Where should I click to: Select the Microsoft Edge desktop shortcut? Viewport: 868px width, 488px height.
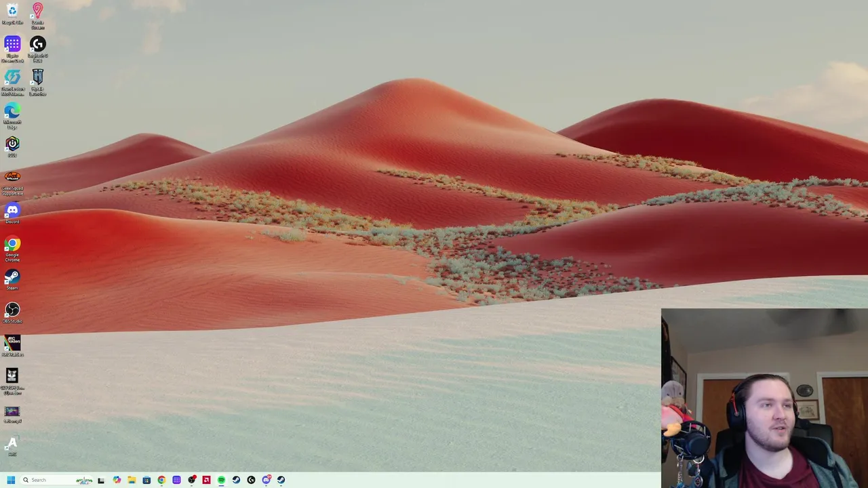pos(12,116)
